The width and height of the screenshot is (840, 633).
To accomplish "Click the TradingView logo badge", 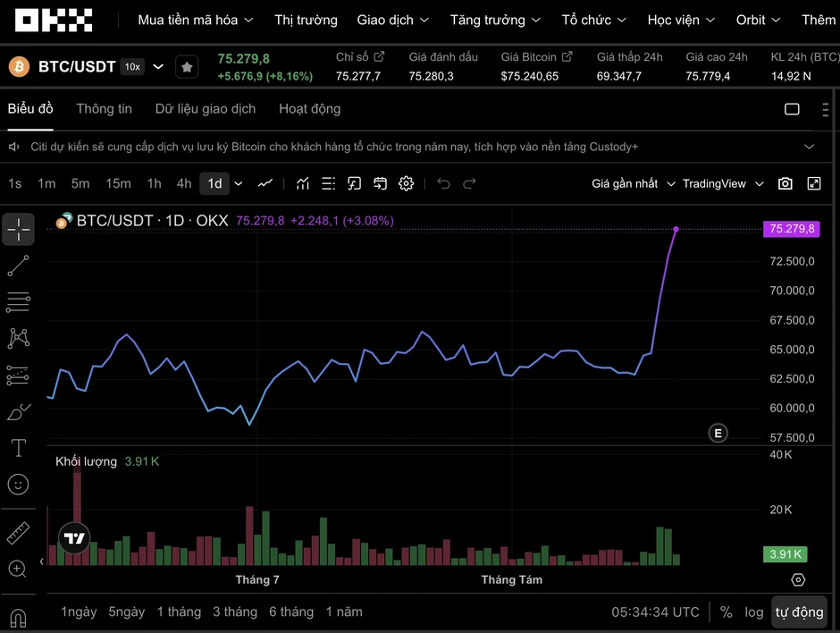I will 74,538.
